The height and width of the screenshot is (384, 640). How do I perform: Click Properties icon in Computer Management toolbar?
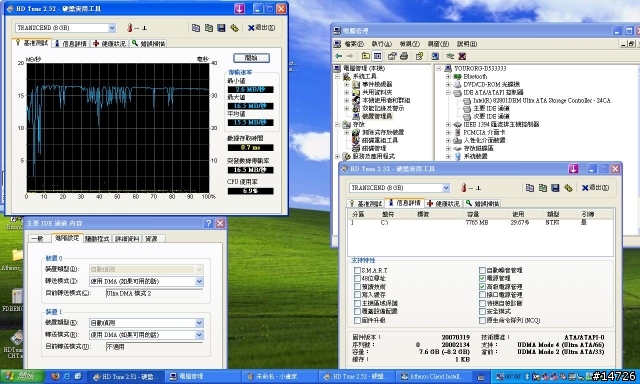point(392,56)
